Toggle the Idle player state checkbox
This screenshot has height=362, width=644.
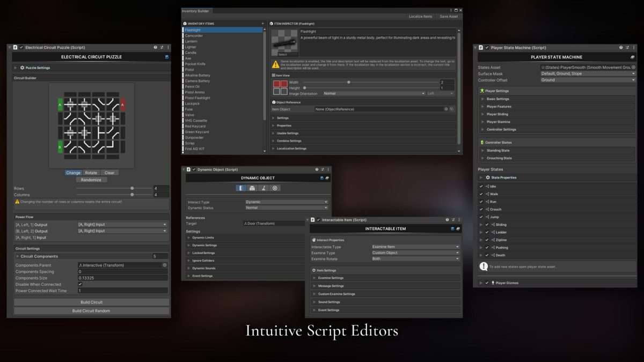tap(481, 187)
